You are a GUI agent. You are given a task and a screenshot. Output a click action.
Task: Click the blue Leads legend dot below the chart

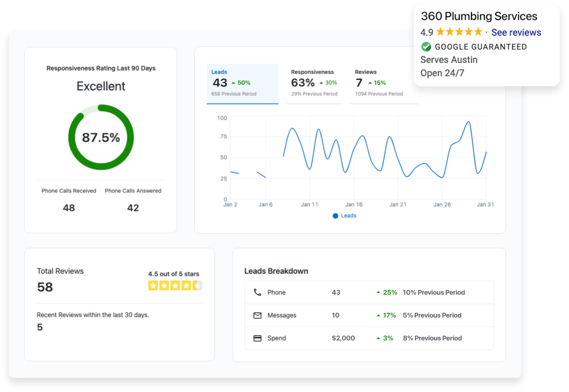pos(335,216)
